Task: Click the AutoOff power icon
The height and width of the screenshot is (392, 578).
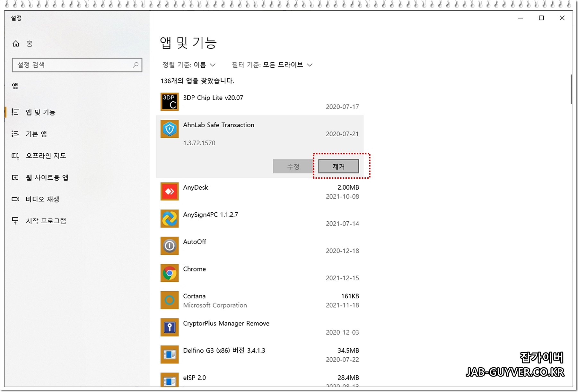Action: pos(170,246)
